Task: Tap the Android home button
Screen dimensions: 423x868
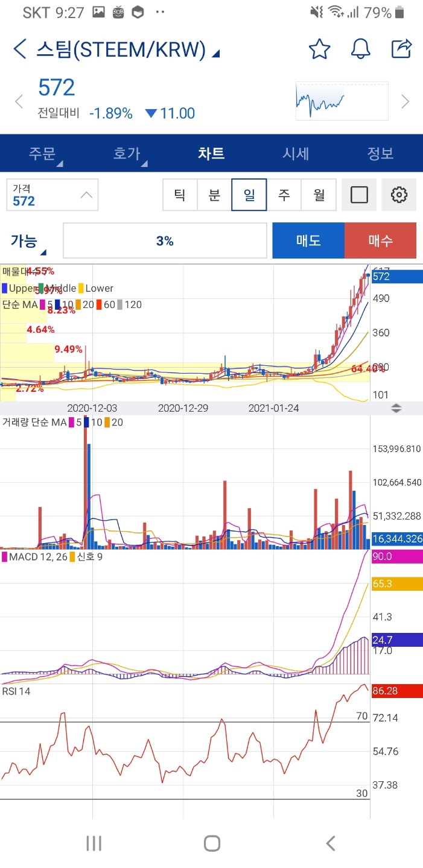Action: point(212,843)
